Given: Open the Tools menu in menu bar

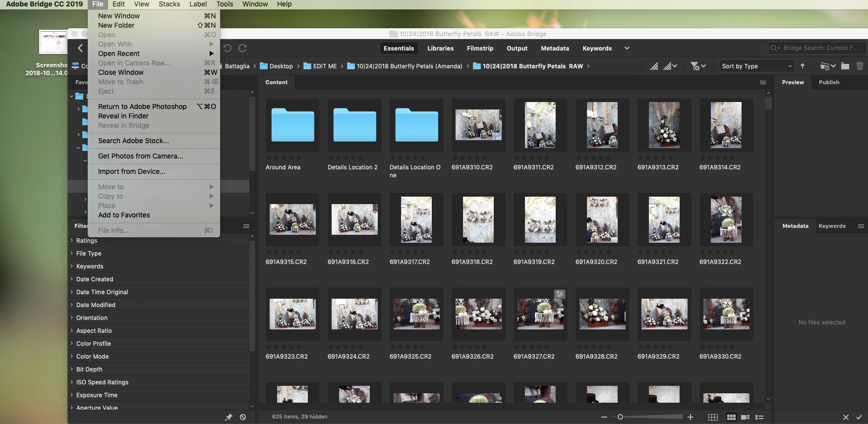Looking at the screenshot, I should click(225, 4).
